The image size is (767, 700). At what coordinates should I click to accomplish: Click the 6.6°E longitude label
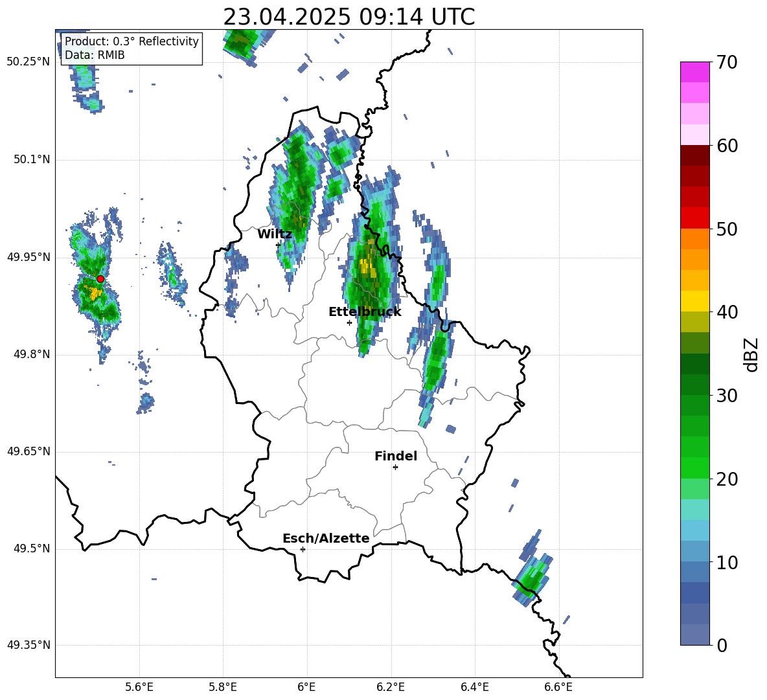[558, 688]
